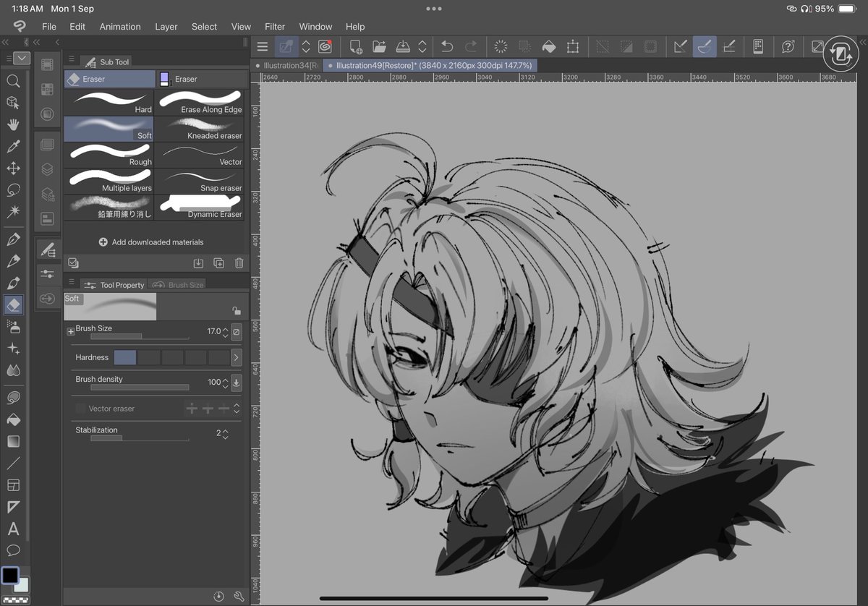
Task: Click the smartphone connection icon
Action: (x=758, y=46)
